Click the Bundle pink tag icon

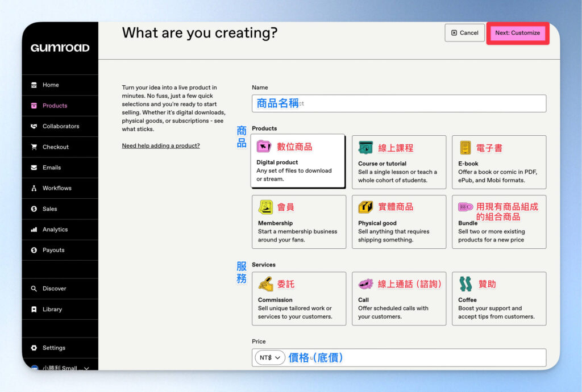(x=465, y=207)
